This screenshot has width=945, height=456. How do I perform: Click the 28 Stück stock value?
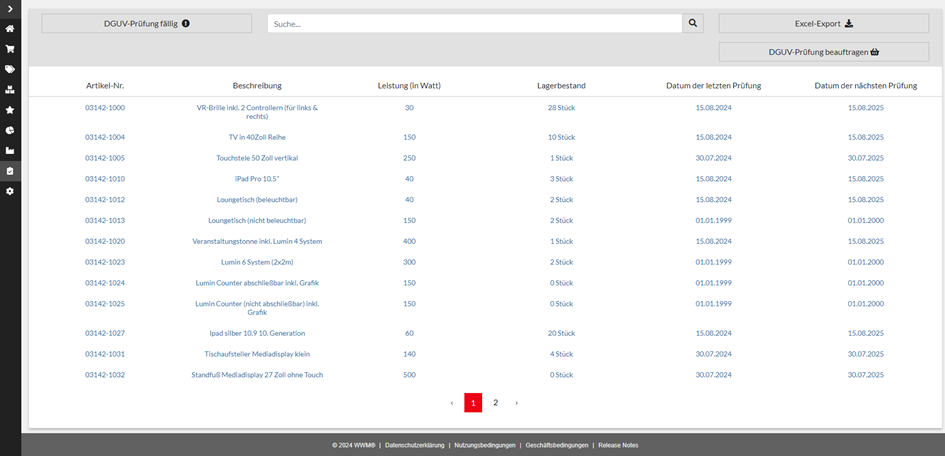point(562,108)
